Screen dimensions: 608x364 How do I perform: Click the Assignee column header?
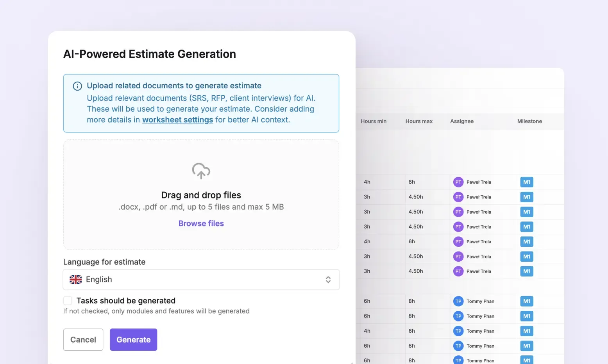point(462,121)
